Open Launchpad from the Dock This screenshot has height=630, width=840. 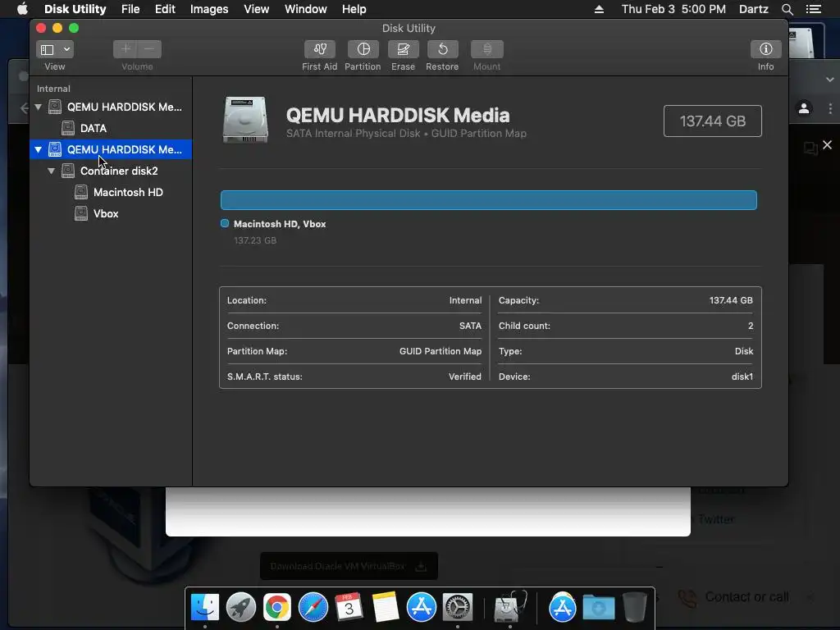(x=241, y=608)
